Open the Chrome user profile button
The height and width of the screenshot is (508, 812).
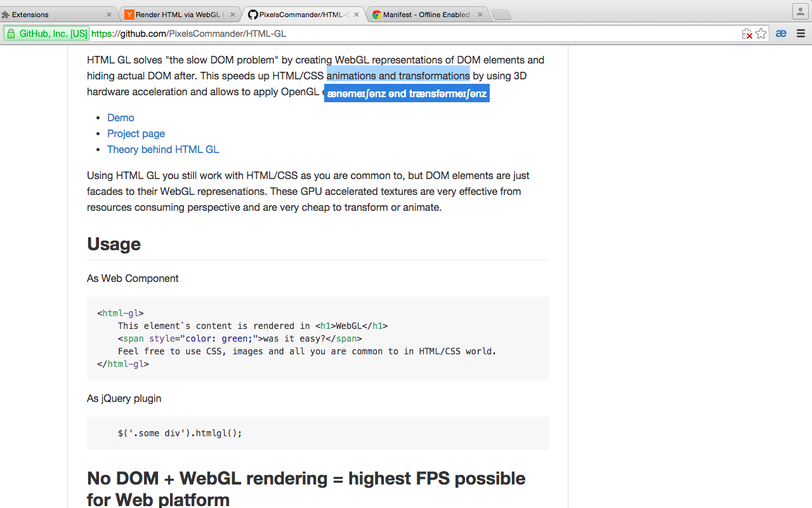pyautogui.click(x=800, y=11)
